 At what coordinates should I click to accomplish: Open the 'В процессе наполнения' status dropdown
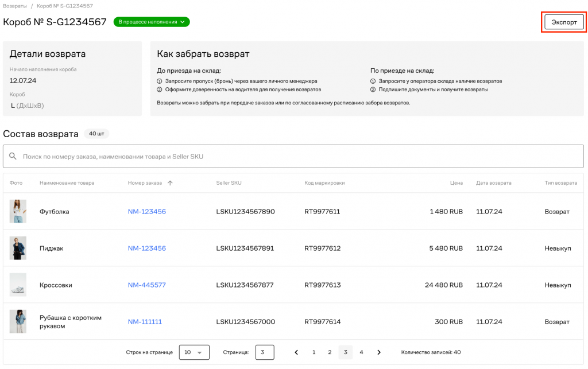coord(152,22)
